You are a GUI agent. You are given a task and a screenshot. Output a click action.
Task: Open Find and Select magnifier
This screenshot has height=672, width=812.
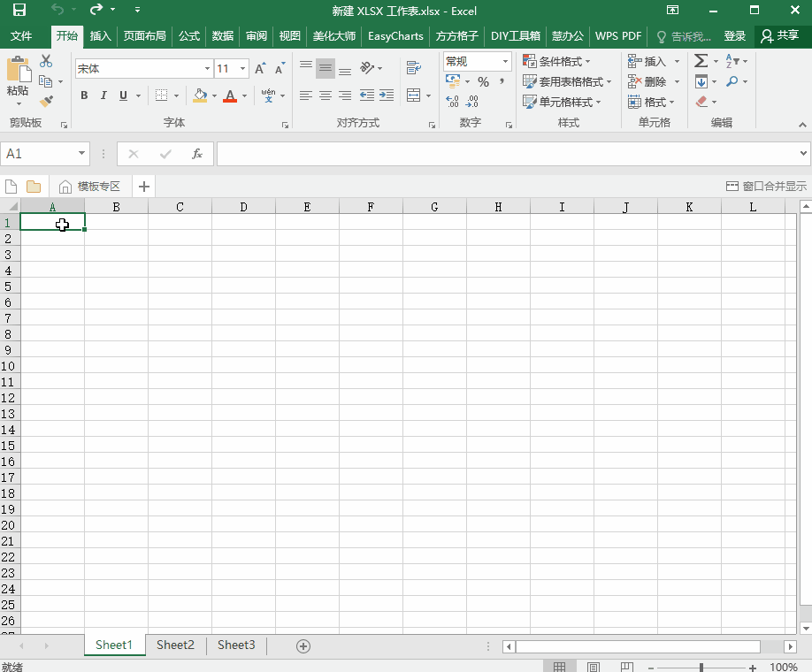pos(732,82)
